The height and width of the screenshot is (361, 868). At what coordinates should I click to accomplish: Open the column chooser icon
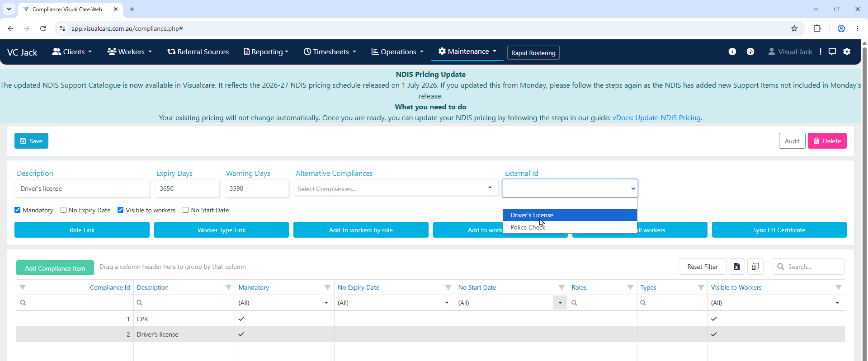click(x=755, y=267)
